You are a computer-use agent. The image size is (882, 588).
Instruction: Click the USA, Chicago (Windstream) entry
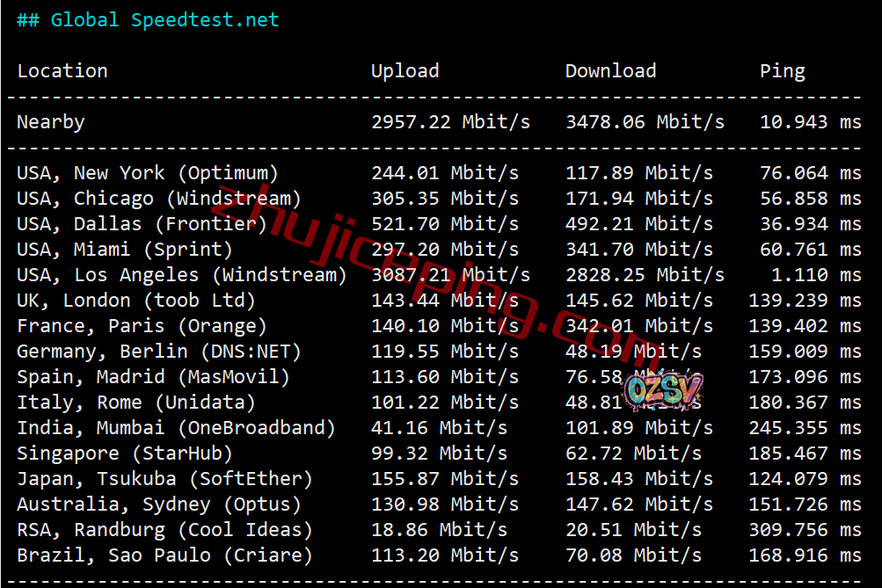point(158,199)
